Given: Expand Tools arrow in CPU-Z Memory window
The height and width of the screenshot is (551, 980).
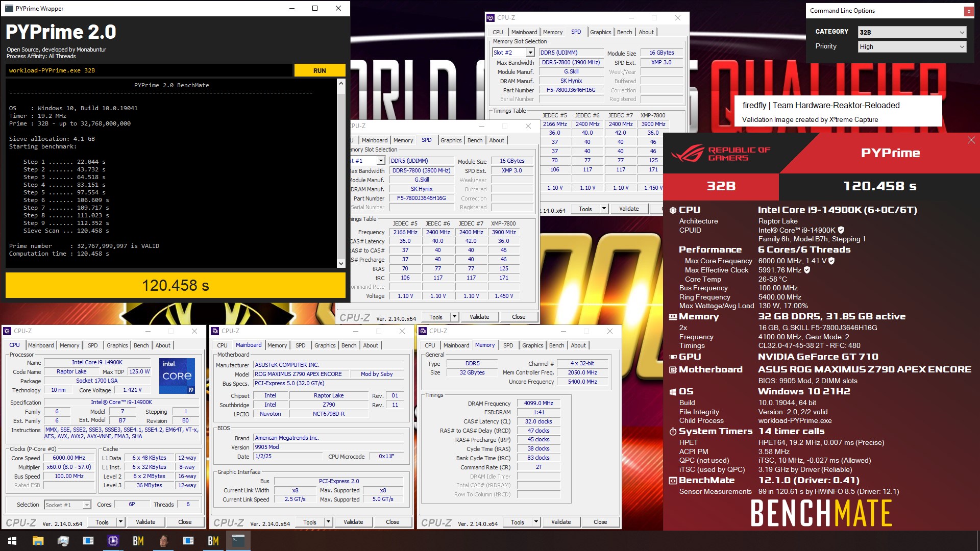Looking at the screenshot, I should [536, 522].
